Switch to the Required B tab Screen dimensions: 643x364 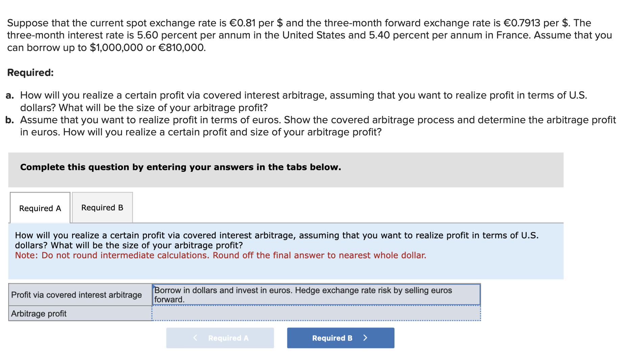point(102,208)
